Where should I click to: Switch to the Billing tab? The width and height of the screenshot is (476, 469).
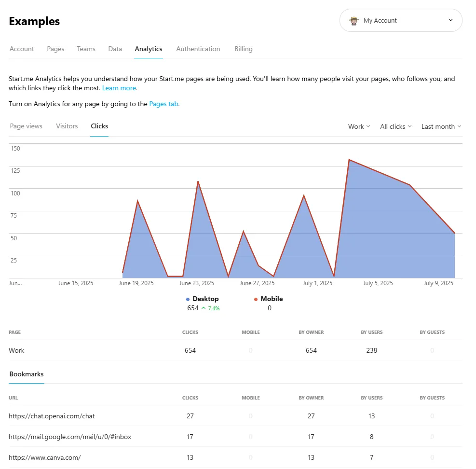(244, 49)
